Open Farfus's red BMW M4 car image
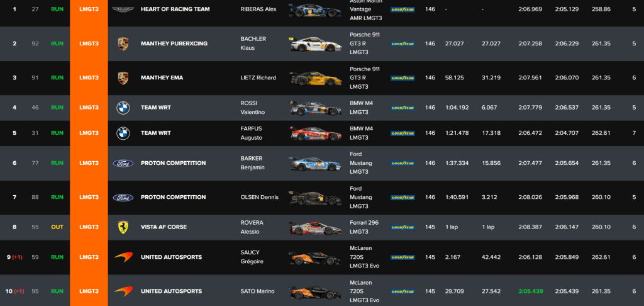 pos(316,133)
